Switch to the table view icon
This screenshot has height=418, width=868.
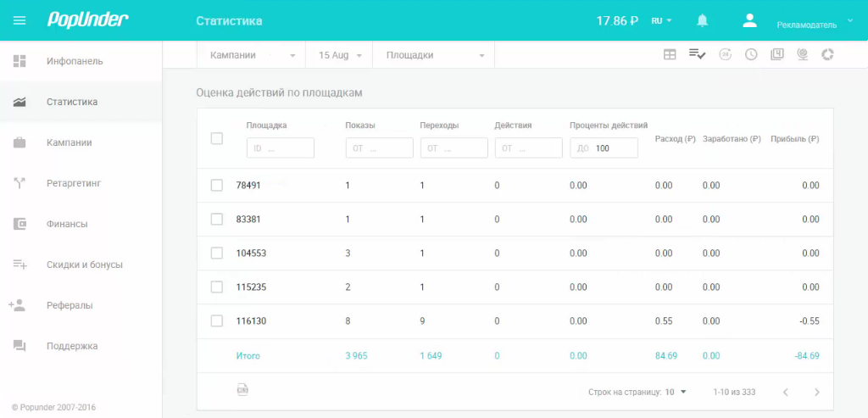670,54
